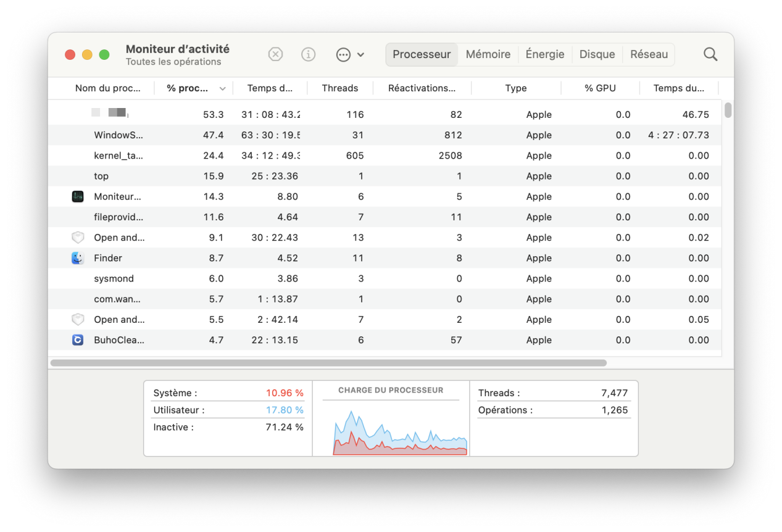Switch to the Disque tab
Viewport: 782px width, 532px height.
point(597,54)
